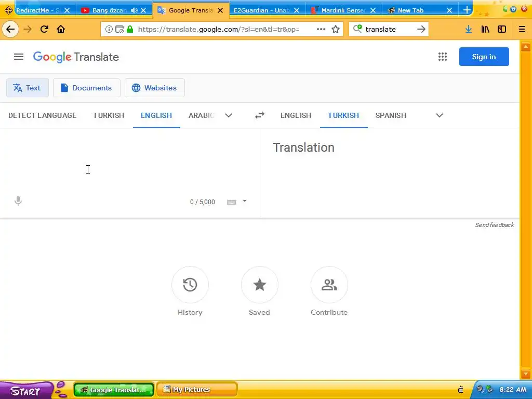This screenshot has height=399, width=532.
Task: Open a new tab with the plus icon
Action: coord(467,10)
